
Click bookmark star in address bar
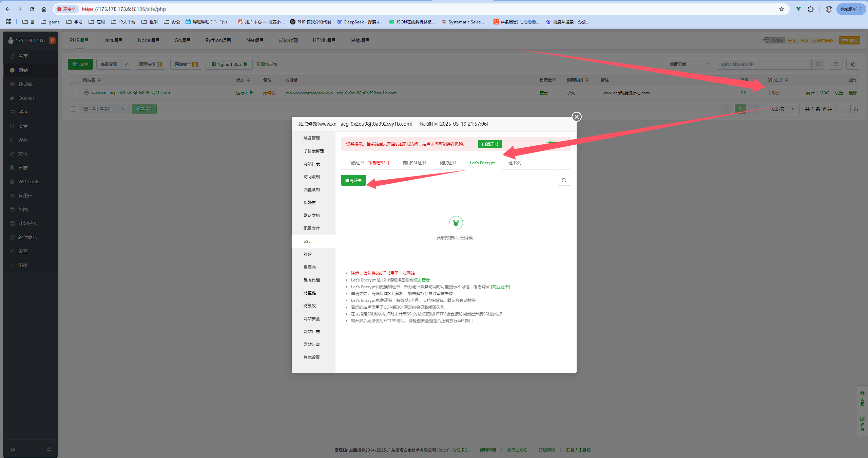click(781, 9)
